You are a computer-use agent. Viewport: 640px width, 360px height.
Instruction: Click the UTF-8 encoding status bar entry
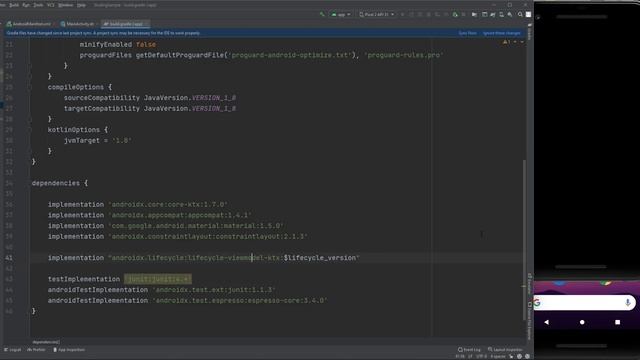[x=482, y=357]
